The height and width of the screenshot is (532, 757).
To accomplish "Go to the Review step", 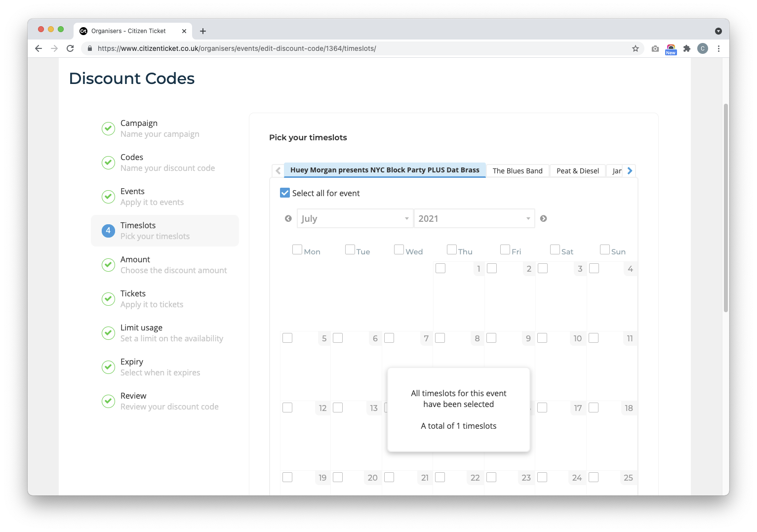I will [x=165, y=401].
